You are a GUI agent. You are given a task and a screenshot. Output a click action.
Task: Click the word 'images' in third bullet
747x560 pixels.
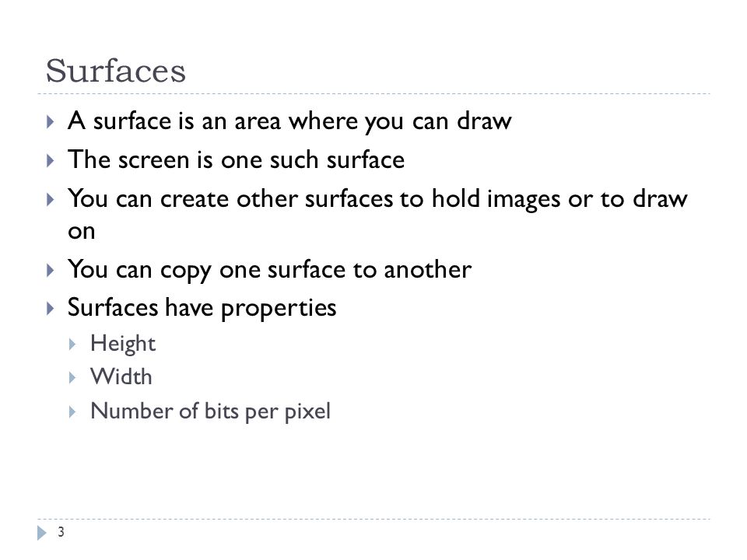[x=523, y=200]
